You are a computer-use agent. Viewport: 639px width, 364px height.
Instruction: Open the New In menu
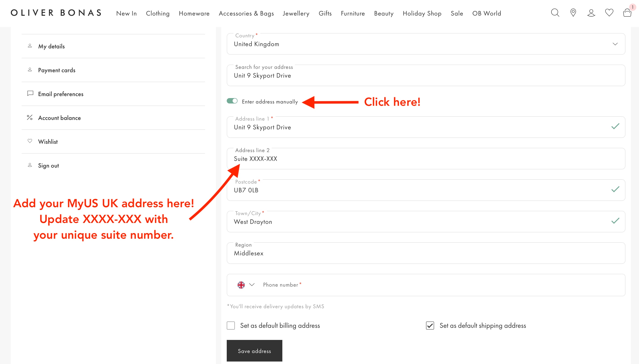126,13
